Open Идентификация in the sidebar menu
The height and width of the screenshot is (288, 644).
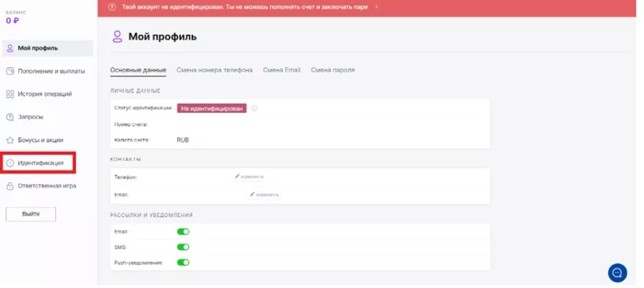(40, 163)
